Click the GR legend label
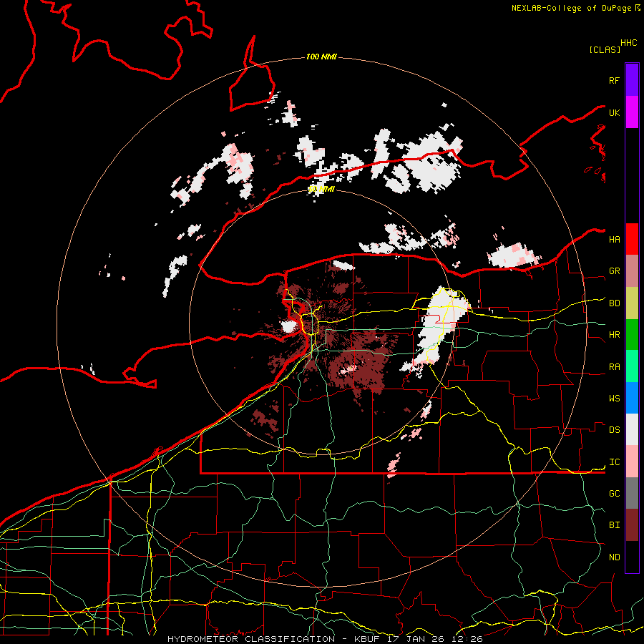The width and height of the screenshot is (644, 644). pos(614,271)
